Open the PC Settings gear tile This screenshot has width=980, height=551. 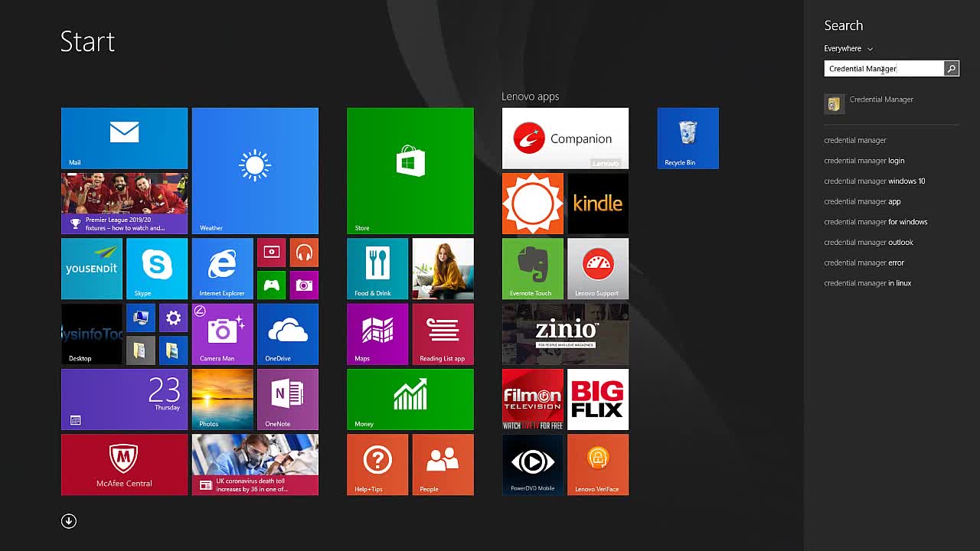click(x=173, y=318)
